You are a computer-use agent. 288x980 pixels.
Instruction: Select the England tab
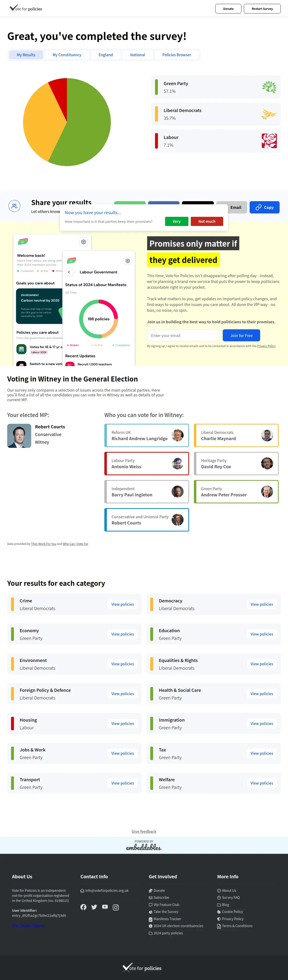(106, 55)
